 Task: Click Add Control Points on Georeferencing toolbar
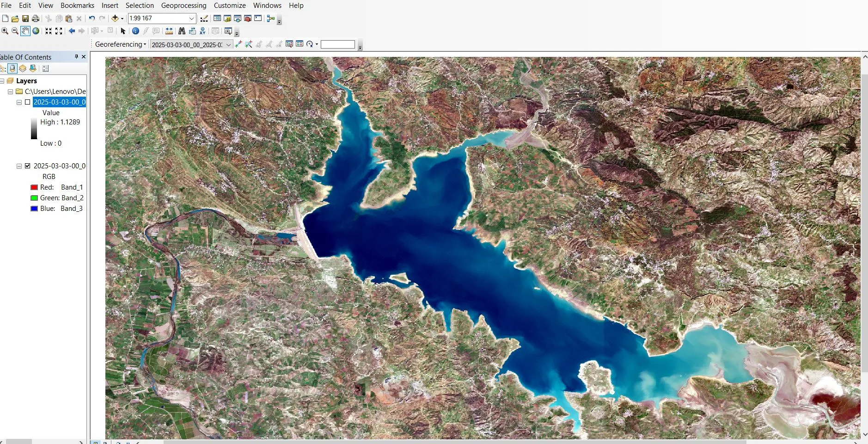click(238, 44)
